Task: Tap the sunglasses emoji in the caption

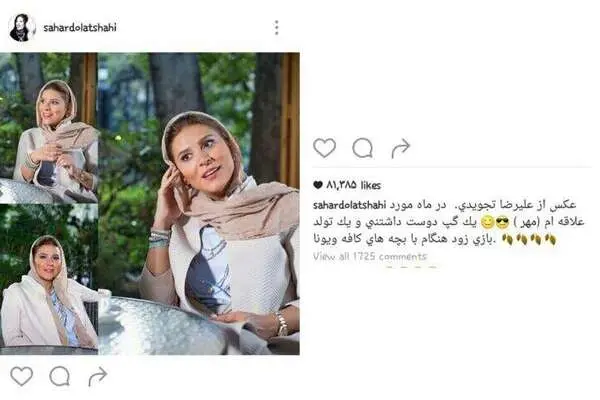Action: tap(502, 222)
